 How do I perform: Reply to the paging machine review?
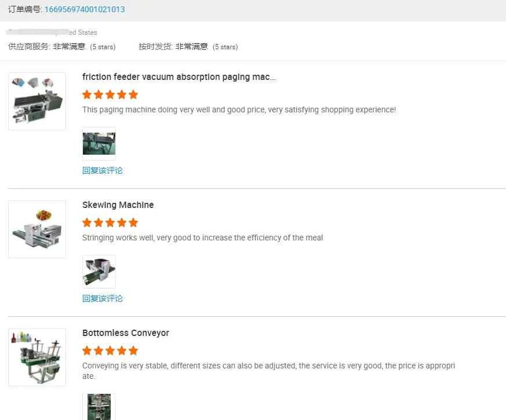103,170
